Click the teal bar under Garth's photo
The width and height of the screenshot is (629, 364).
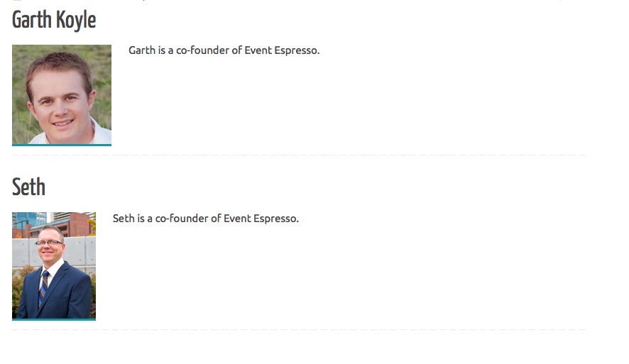click(x=61, y=145)
